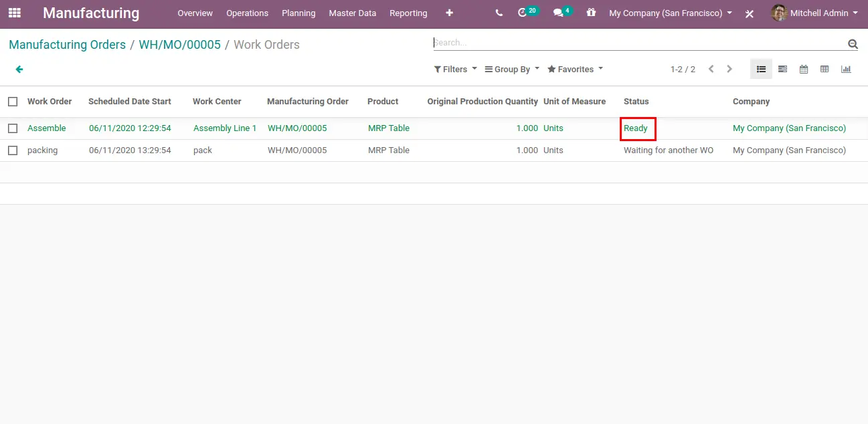Go to Manufacturing Orders breadcrumb
868x424 pixels.
coord(67,45)
